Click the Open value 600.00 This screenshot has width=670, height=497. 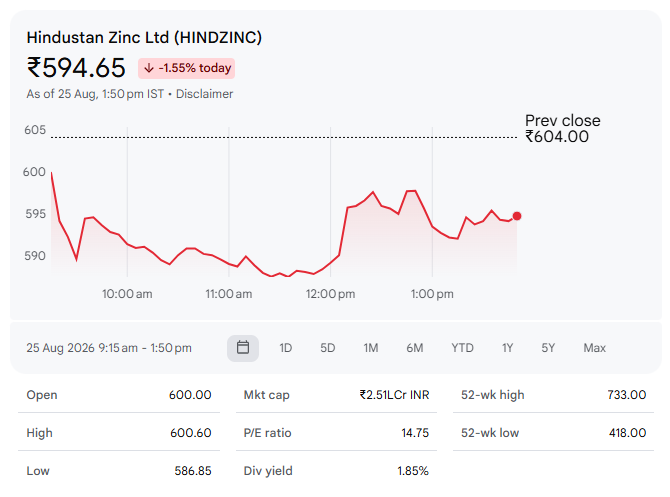coord(190,395)
